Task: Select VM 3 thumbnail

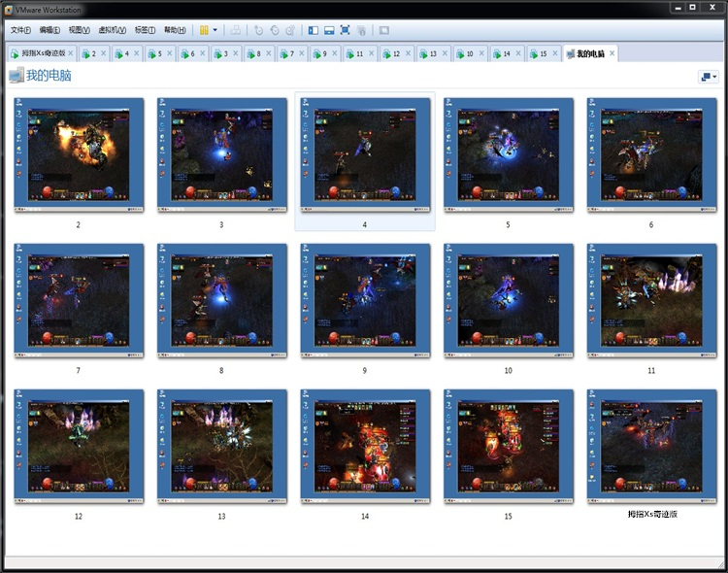Action: click(x=222, y=155)
